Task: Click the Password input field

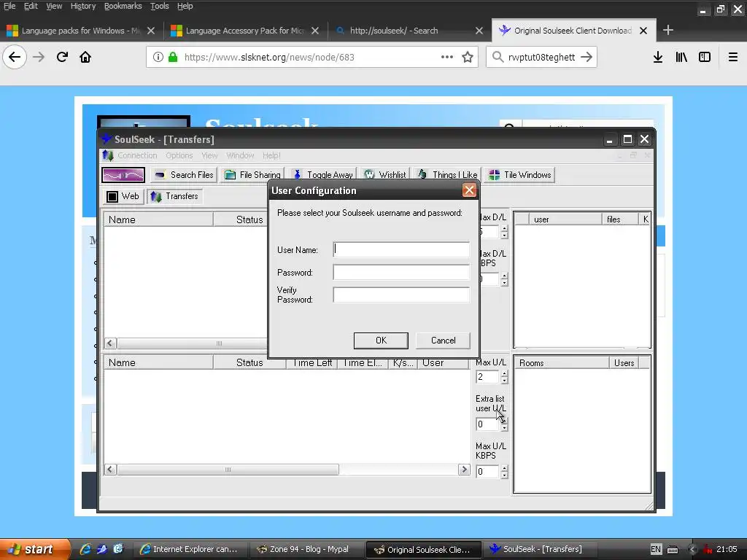Action: (x=401, y=273)
